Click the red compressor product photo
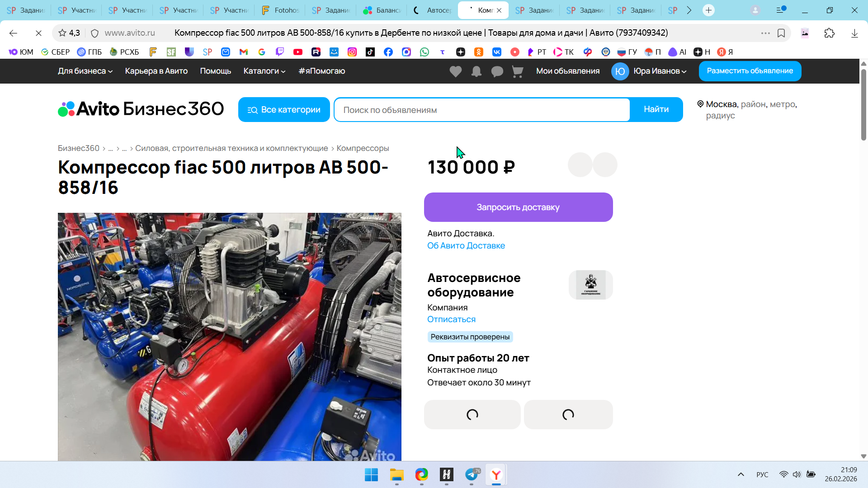868x488 pixels. pyautogui.click(x=229, y=337)
